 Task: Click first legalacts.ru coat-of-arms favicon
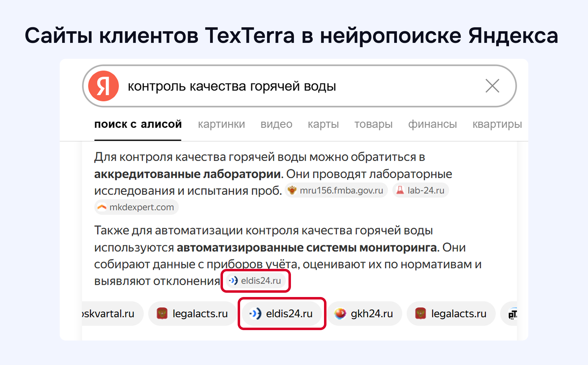(162, 314)
